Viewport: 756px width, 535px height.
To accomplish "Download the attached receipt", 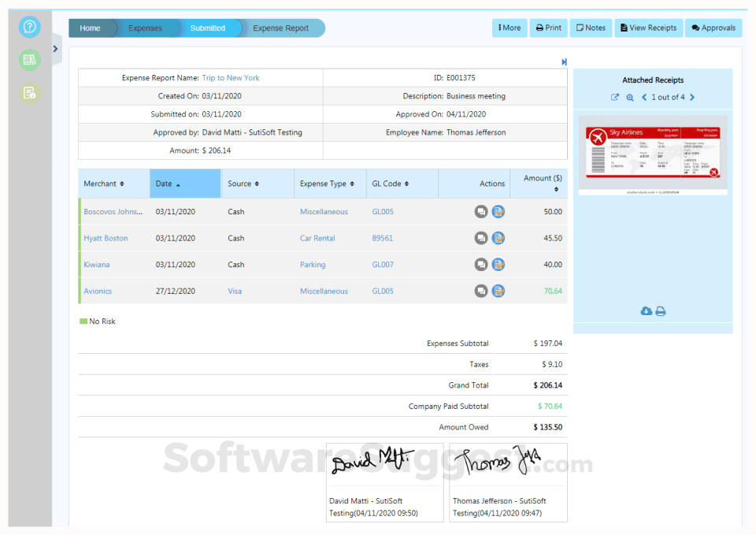I will click(x=646, y=310).
